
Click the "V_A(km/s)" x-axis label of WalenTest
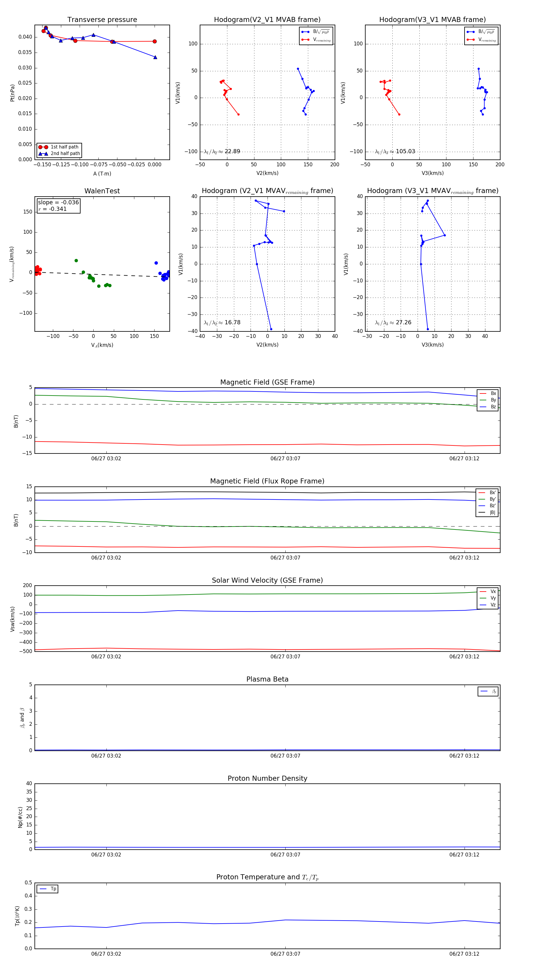[102, 345]
